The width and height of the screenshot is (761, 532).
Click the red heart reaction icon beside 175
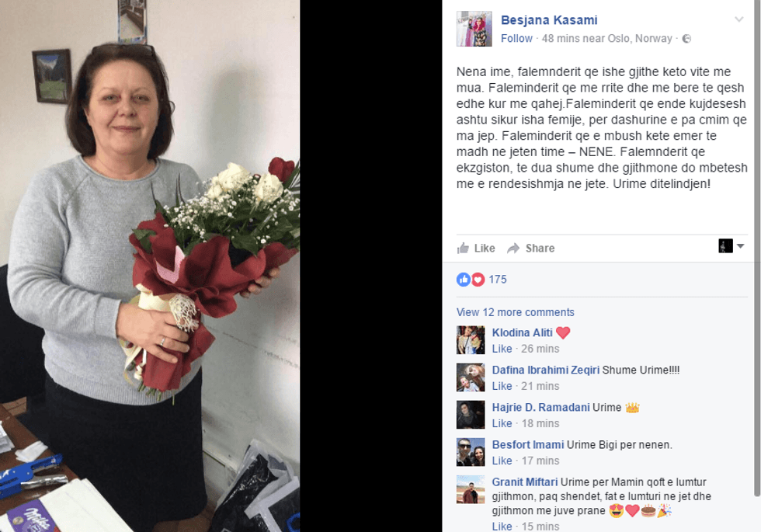[478, 279]
